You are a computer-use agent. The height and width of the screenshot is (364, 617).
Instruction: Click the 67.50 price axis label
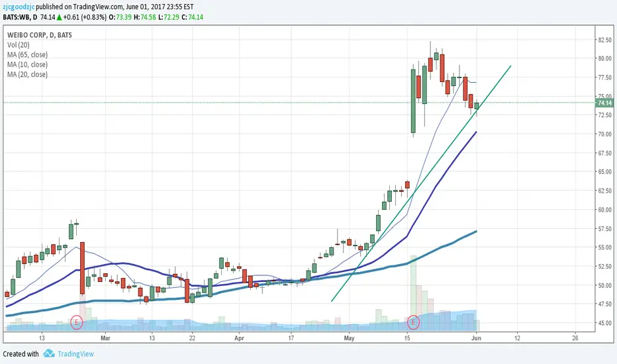(x=605, y=153)
